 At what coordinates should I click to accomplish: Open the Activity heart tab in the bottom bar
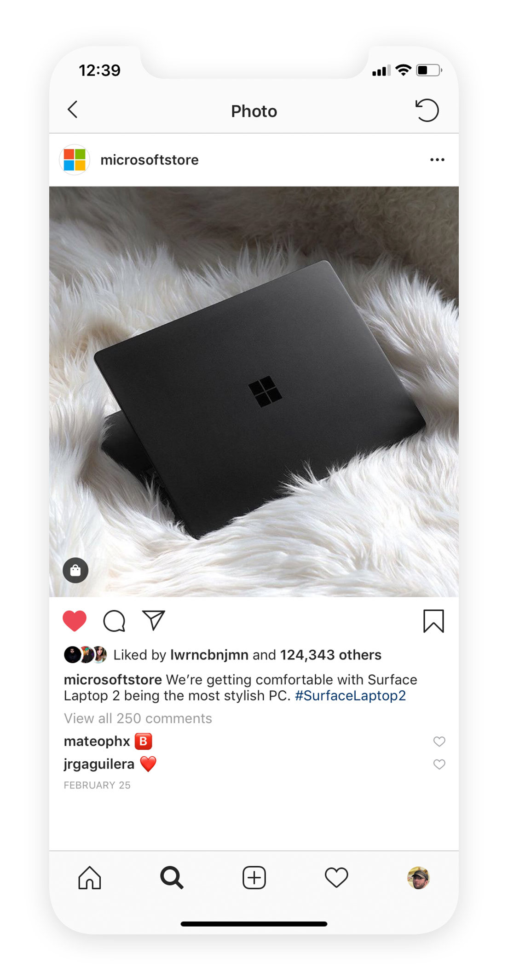coord(336,877)
